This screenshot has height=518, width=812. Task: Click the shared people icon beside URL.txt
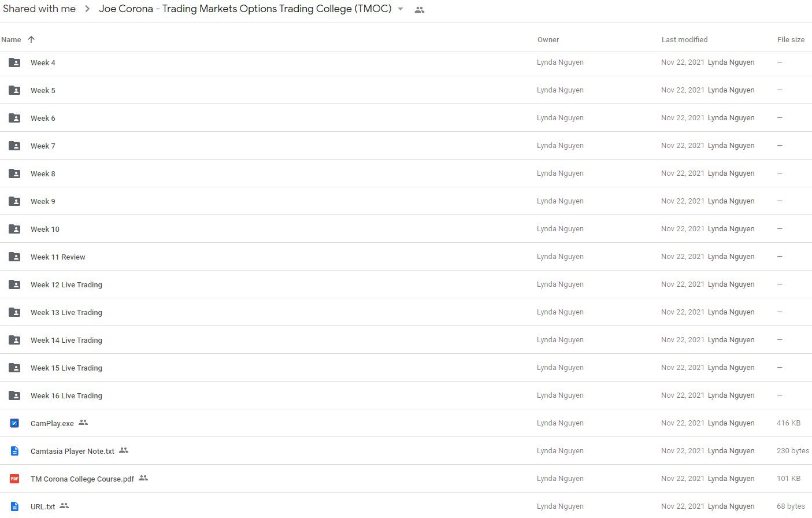64,506
